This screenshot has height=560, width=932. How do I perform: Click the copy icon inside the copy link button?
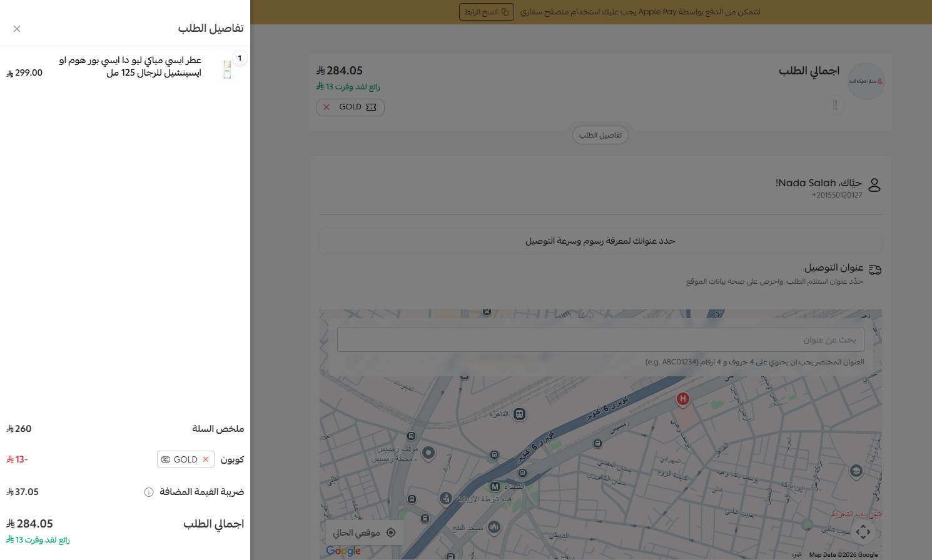click(505, 12)
